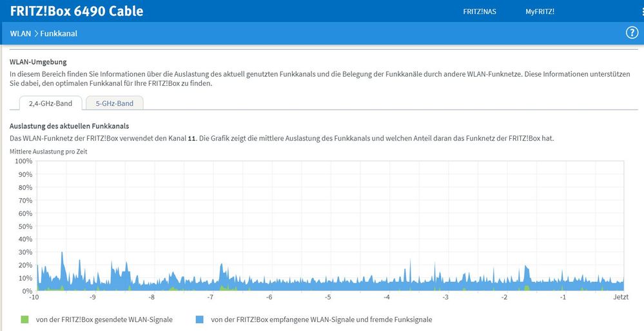Click the 'WLAN-Umgebung' heading
The height and width of the screenshot is (331, 644).
(x=38, y=62)
